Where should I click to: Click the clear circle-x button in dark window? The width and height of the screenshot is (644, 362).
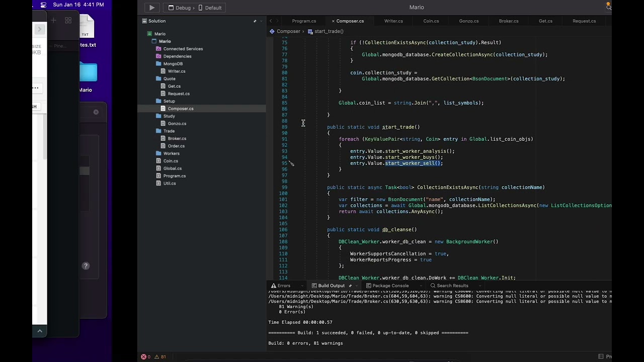(x=96, y=112)
